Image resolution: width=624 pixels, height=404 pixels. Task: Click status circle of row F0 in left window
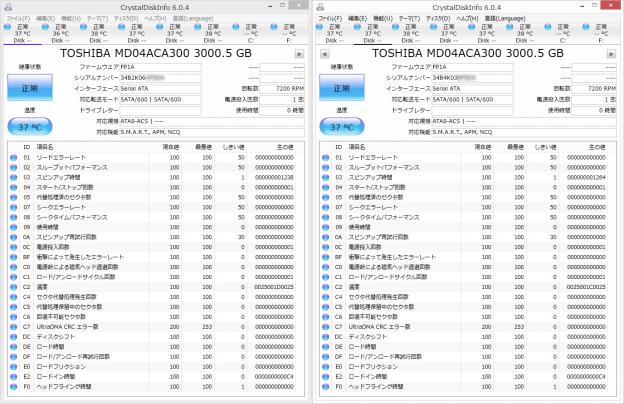(14, 386)
